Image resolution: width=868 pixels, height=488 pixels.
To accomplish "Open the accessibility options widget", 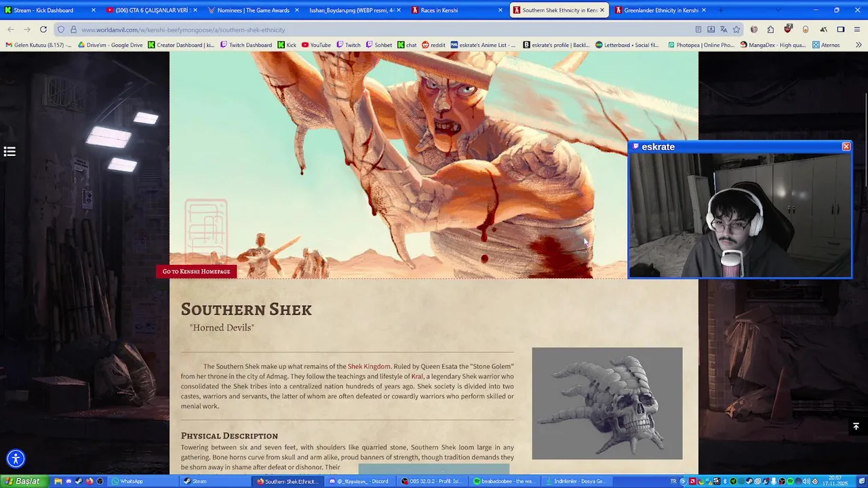I will 16,459.
